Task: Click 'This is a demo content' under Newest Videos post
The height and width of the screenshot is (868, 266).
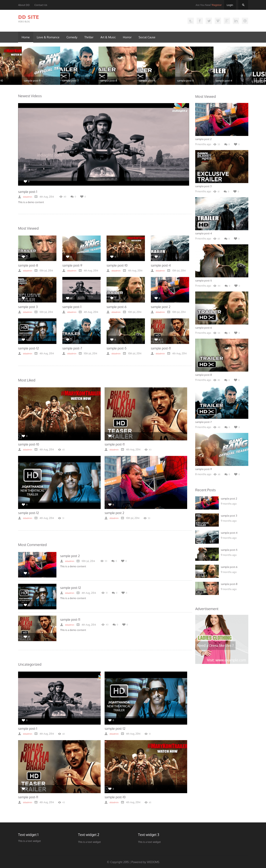Action: pos(31,202)
